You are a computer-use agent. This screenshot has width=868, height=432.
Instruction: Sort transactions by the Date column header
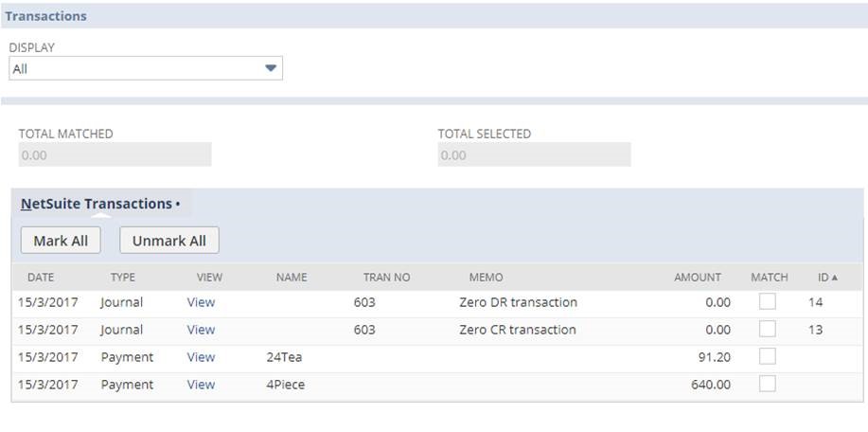click(x=41, y=278)
